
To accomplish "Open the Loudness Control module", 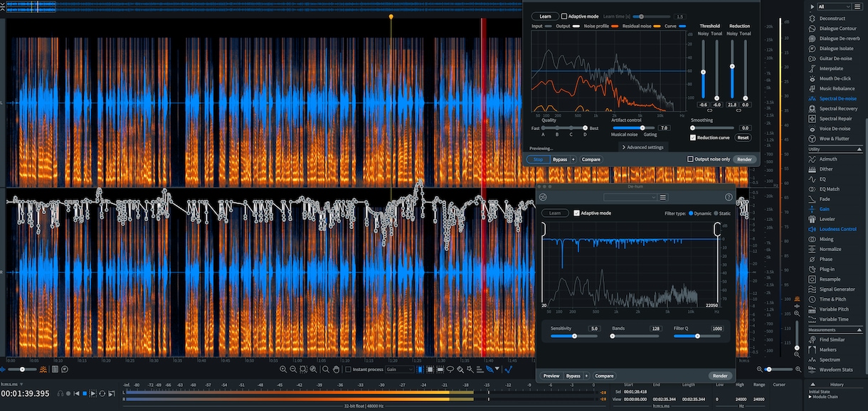I will [837, 229].
